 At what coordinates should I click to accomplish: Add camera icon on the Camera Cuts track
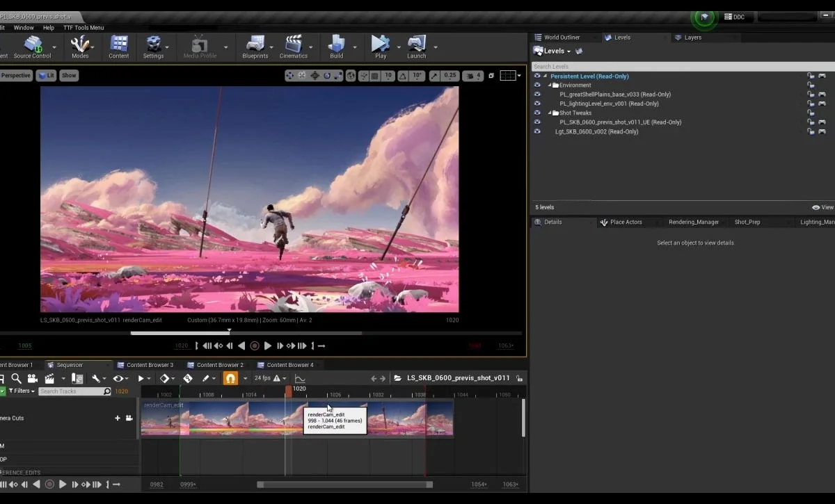(129, 418)
